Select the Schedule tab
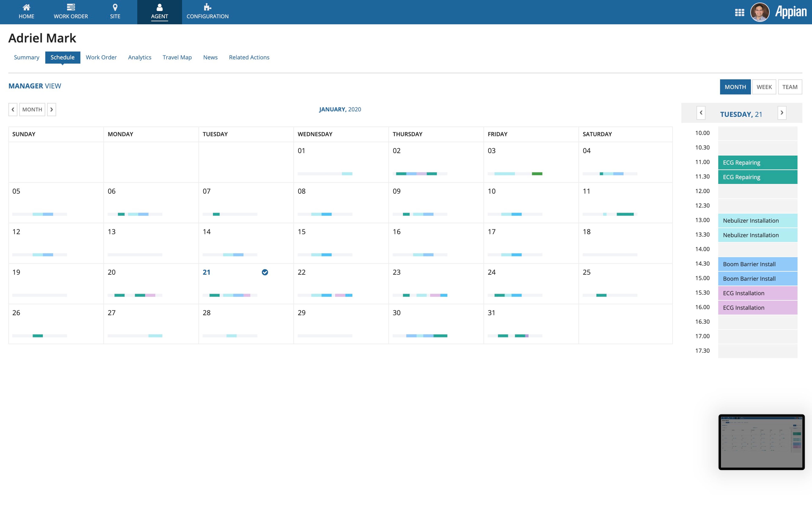Screen dimensions: 812x508 click(x=63, y=57)
